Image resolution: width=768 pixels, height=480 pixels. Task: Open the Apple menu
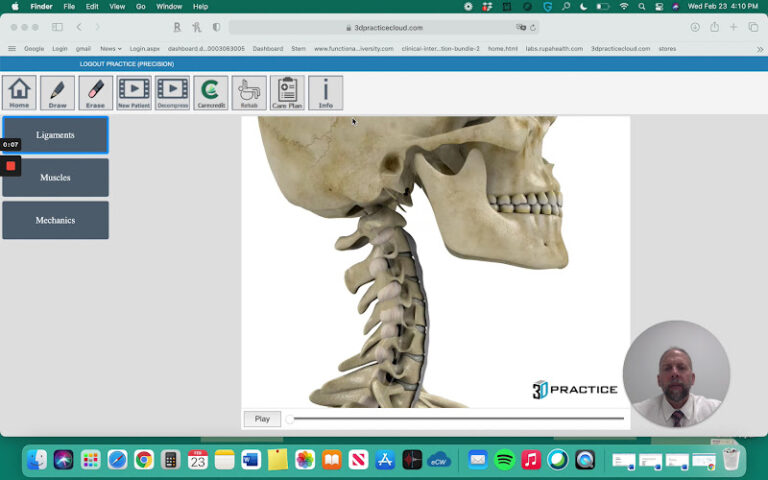(x=15, y=6)
